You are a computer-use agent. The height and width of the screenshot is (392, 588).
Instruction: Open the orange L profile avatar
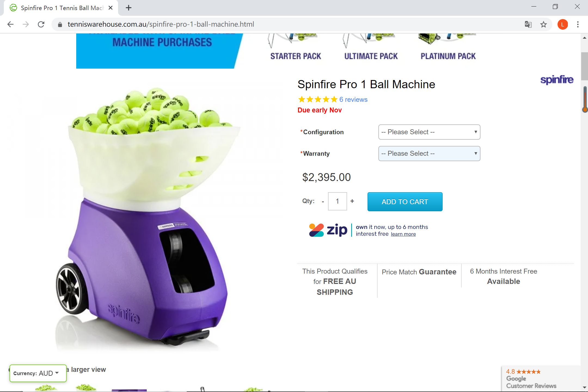pyautogui.click(x=562, y=24)
